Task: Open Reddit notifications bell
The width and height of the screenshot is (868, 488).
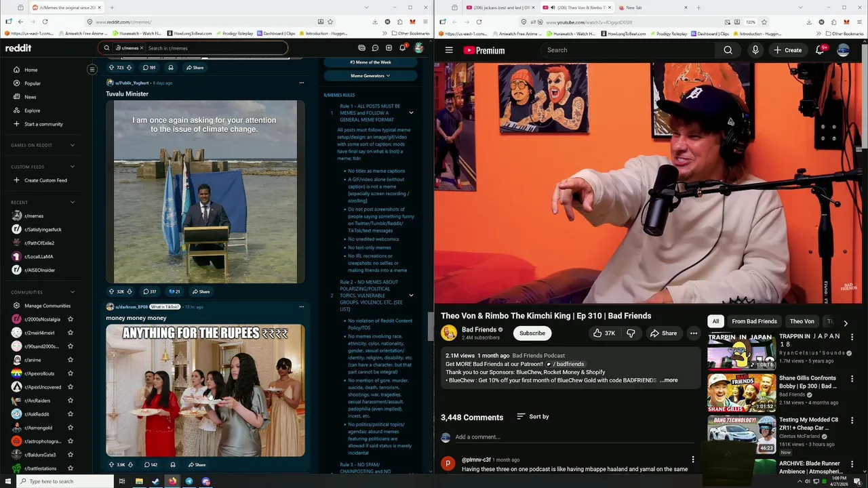Action: click(402, 48)
